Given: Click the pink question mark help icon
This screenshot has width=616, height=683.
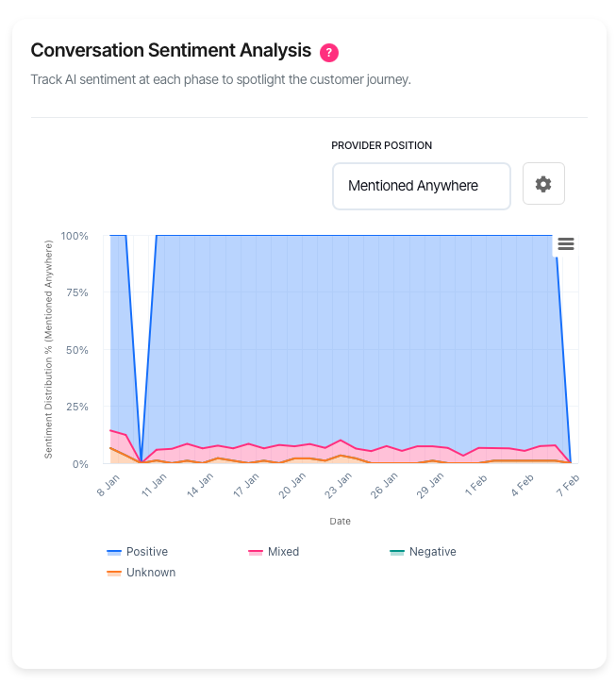Looking at the screenshot, I should point(329,51).
